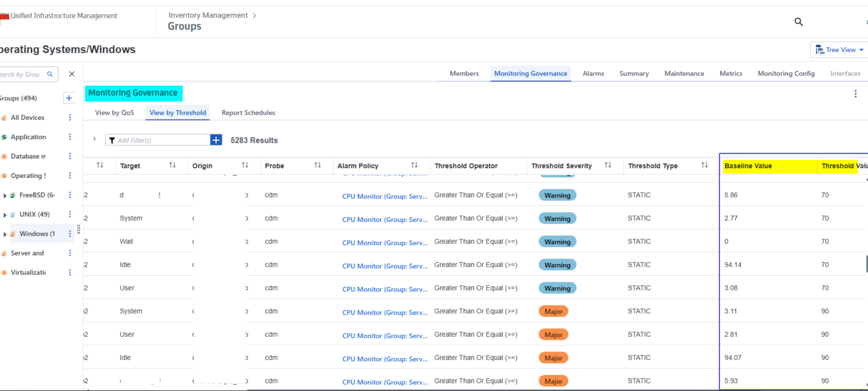Expand the Windows tree node
Screen dimensions: 868x391
tap(5, 233)
